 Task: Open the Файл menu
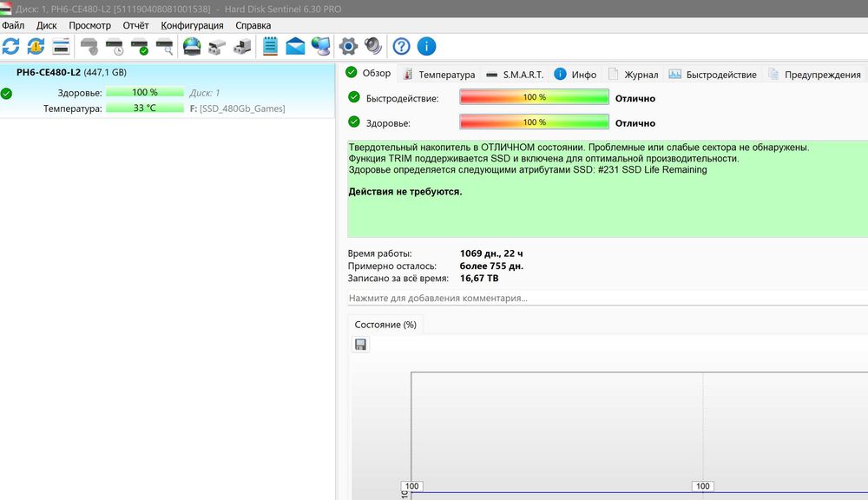tap(13, 25)
